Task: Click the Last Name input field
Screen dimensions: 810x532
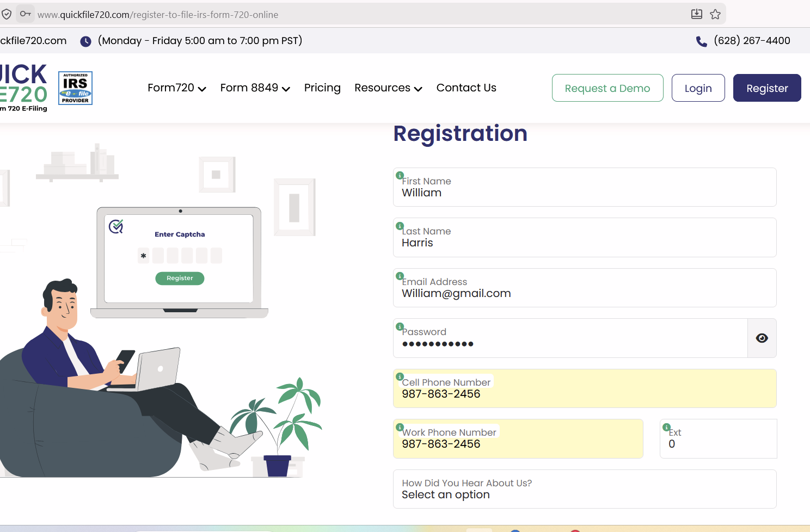Action: point(585,238)
